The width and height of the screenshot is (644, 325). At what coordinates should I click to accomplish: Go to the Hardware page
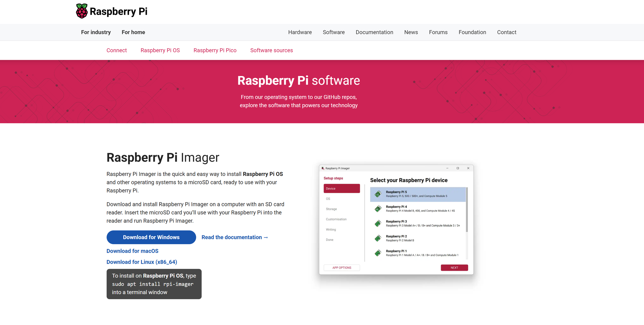pos(300,32)
